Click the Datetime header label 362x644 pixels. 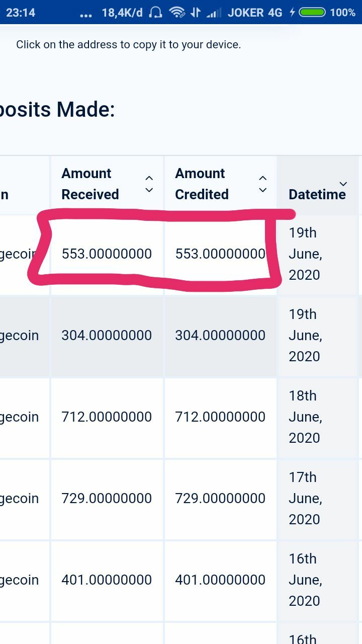pyautogui.click(x=317, y=194)
